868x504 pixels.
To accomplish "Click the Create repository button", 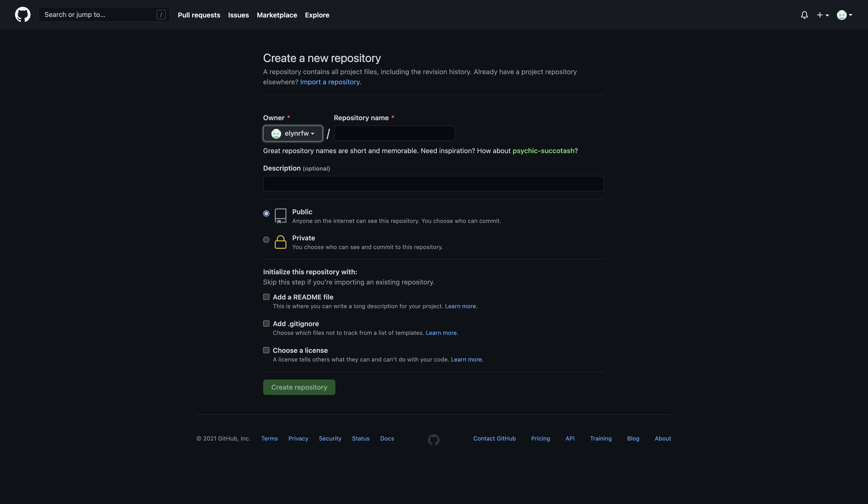I will click(299, 387).
